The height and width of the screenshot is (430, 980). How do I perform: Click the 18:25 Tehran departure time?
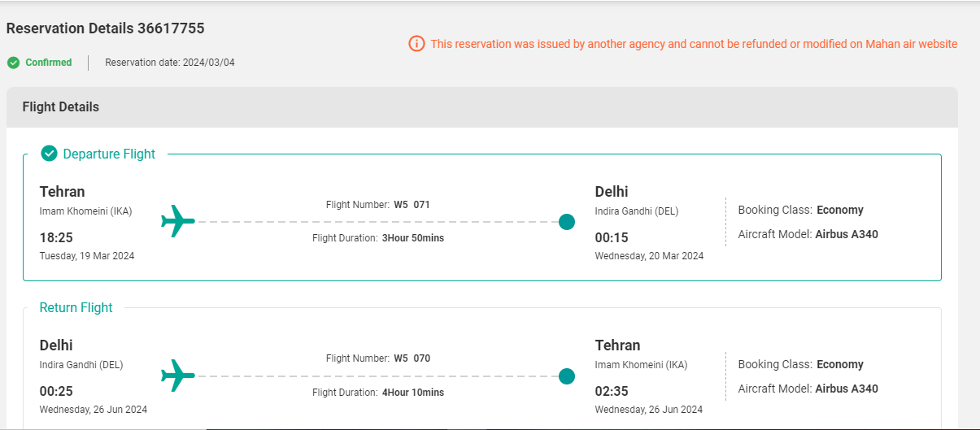coord(55,238)
